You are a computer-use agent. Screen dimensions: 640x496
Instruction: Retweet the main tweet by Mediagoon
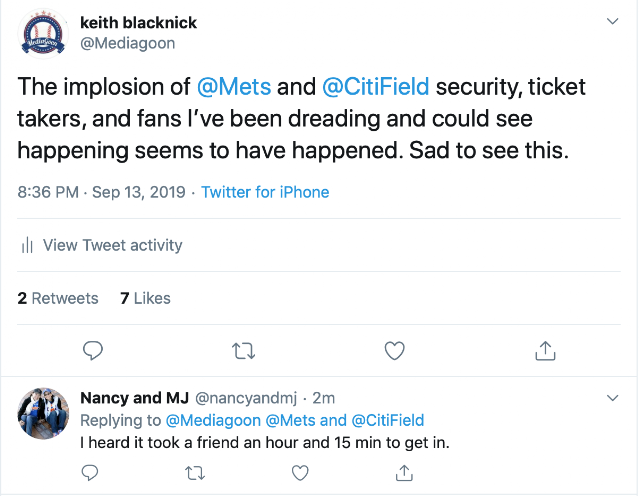[244, 351]
